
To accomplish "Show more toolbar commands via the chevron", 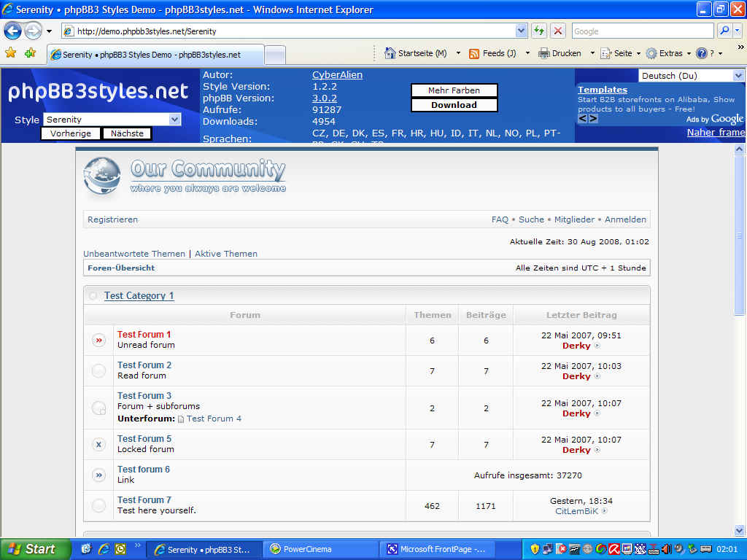I will pyautogui.click(x=740, y=47).
